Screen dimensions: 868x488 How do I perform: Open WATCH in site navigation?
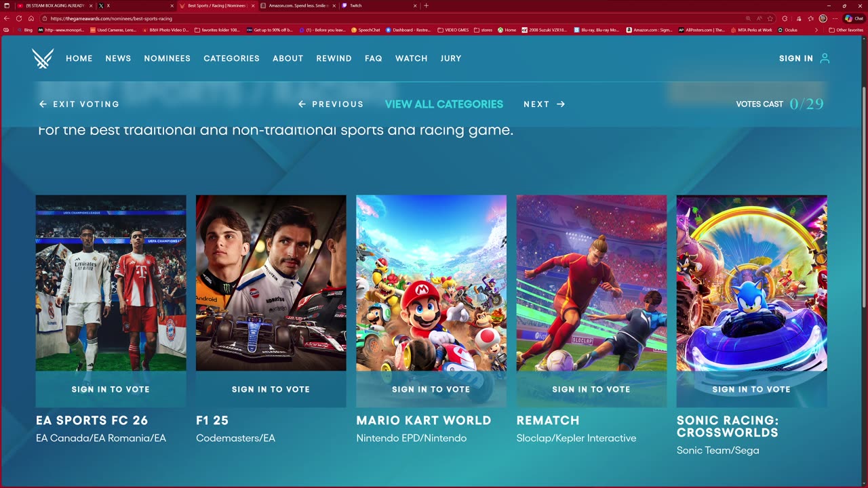[x=411, y=58]
